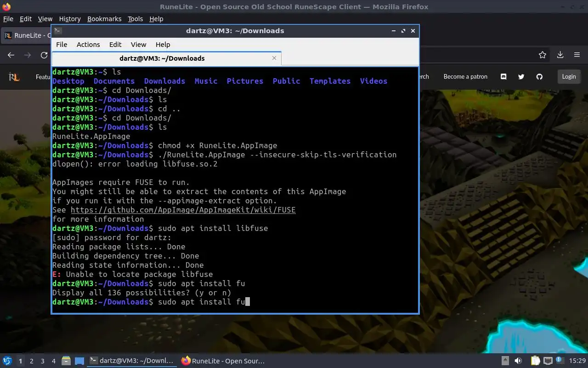Open the applications start menu in taskbar

click(x=7, y=361)
